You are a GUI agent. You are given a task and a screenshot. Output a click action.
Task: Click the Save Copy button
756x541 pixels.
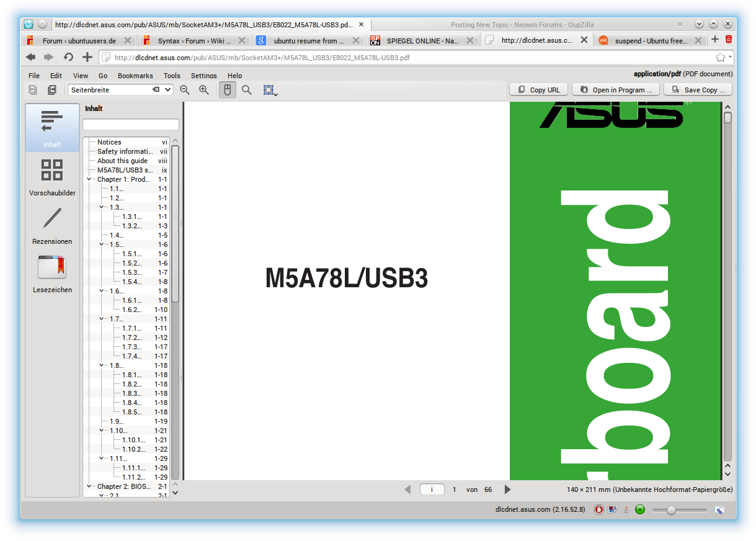[x=698, y=90]
